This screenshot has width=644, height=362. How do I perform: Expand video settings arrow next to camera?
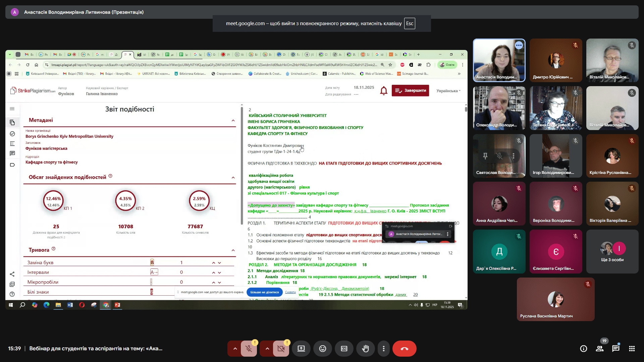pyautogui.click(x=267, y=349)
